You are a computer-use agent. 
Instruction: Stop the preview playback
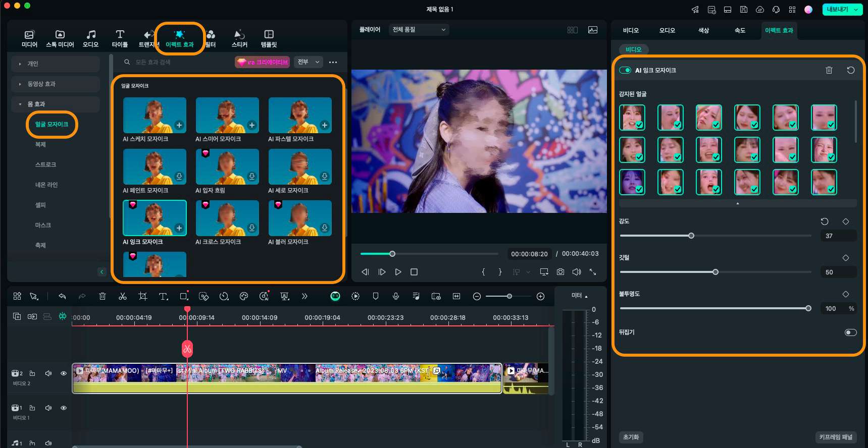click(414, 272)
